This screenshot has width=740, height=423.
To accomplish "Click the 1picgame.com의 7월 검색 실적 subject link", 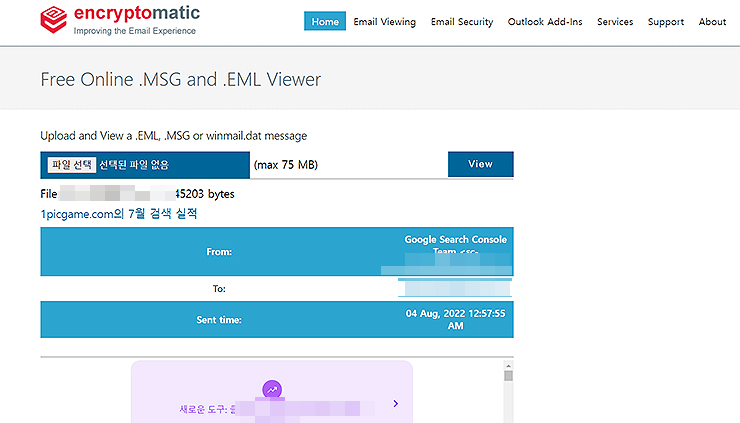I will point(118,214).
